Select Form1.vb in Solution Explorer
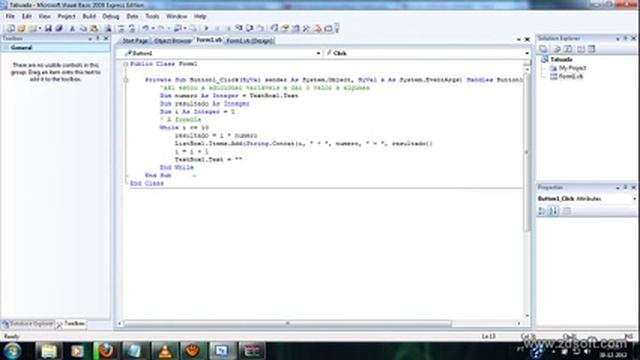This screenshot has width=640, height=360. tap(571, 76)
